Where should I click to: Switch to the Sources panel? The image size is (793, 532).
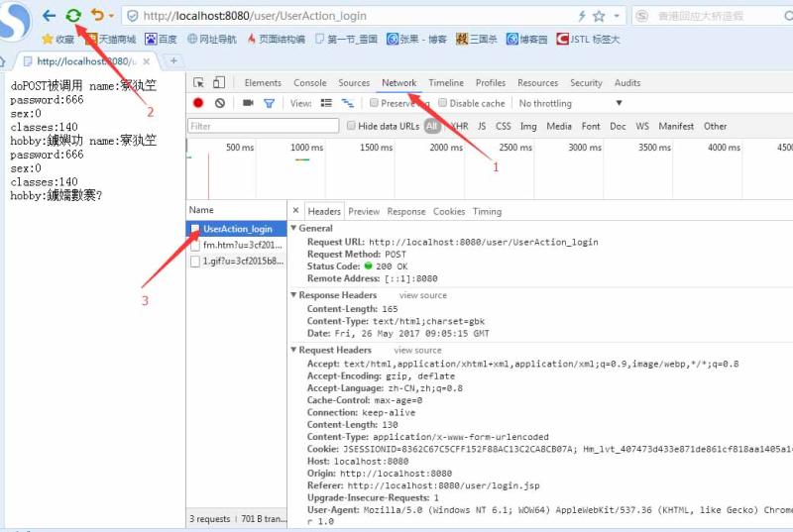click(354, 83)
